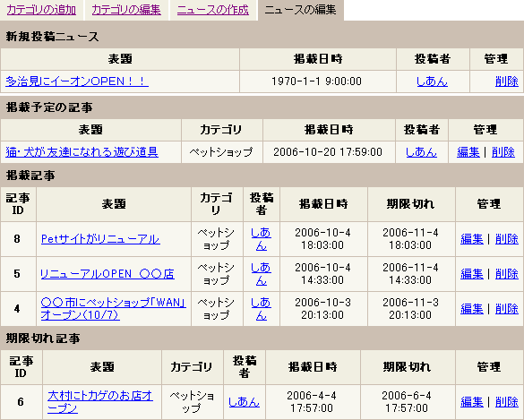Viewport: 524px width, 420px height.
Task: Open the 多治見にイーオンOPEN！！ news link
Action: [77, 81]
